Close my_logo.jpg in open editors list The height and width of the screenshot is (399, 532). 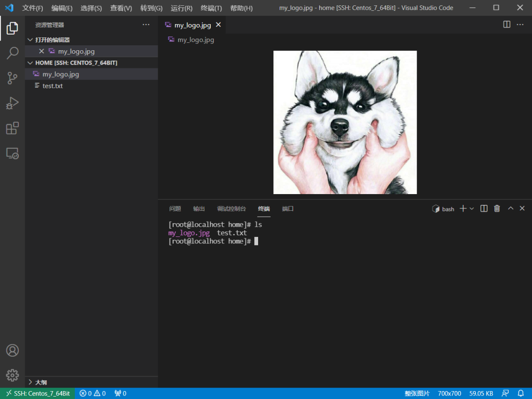click(41, 51)
